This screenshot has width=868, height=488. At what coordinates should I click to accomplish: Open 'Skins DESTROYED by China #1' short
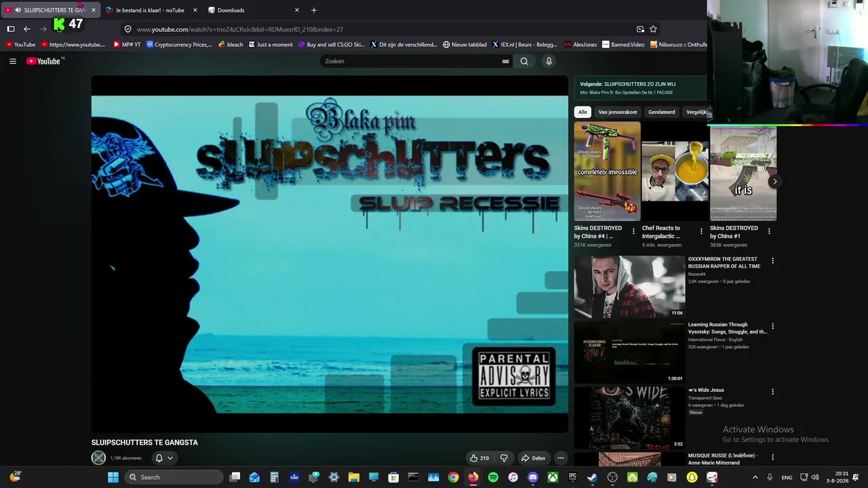click(743, 171)
